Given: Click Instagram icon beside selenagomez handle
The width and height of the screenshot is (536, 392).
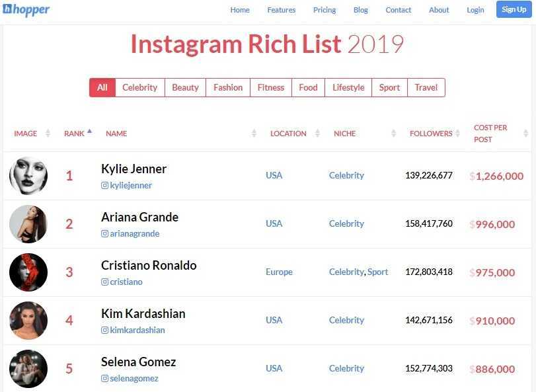Looking at the screenshot, I should point(104,378).
